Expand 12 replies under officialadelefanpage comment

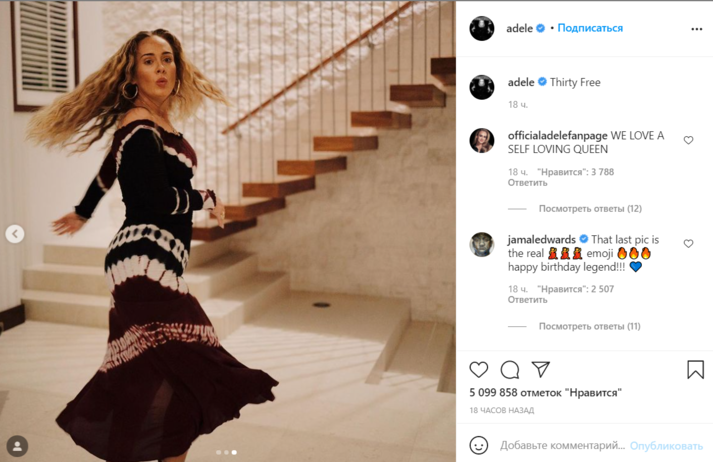pos(590,209)
